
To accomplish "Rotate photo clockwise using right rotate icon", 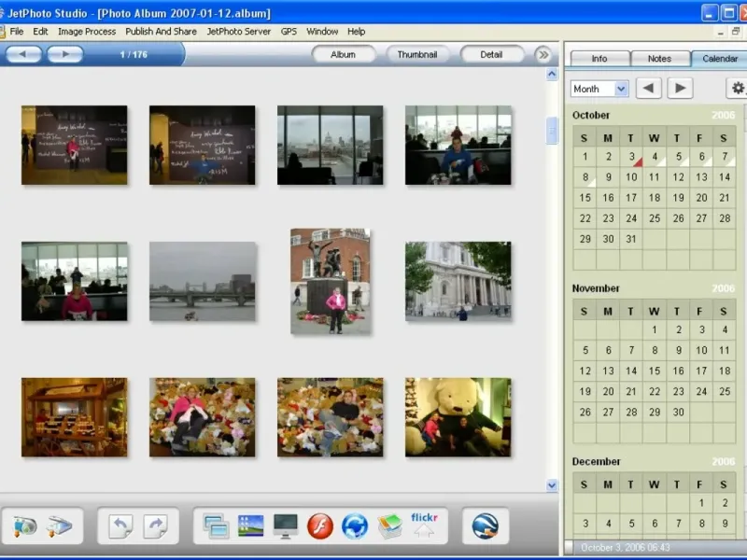I will pos(155,526).
